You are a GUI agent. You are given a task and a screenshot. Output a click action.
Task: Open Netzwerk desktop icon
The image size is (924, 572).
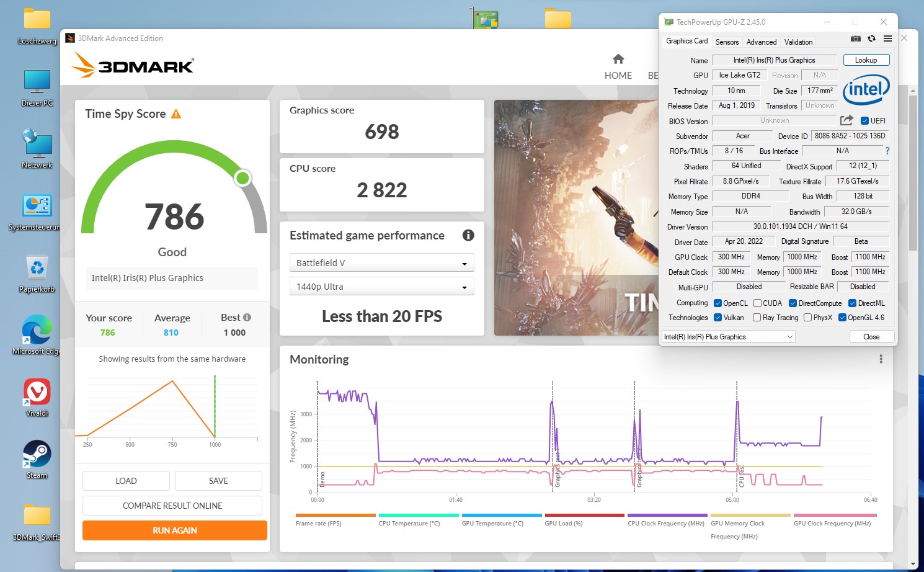click(37, 150)
